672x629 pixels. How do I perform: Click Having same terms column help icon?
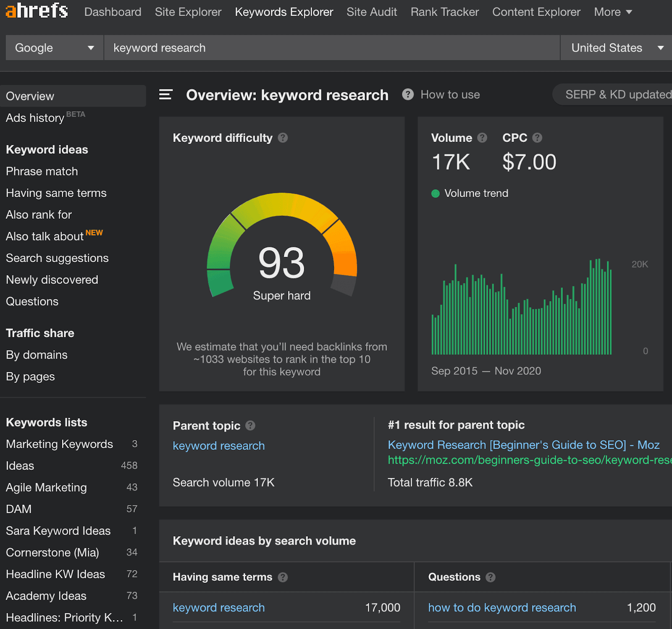click(283, 577)
